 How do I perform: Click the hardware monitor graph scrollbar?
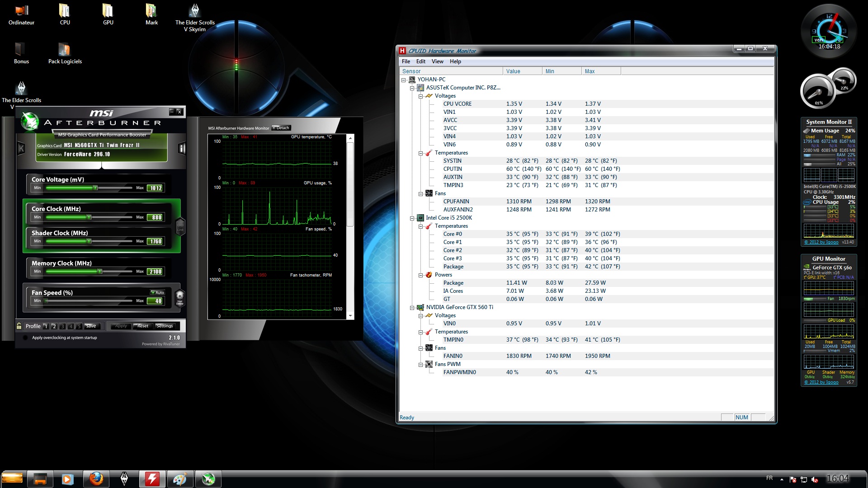coord(350,184)
